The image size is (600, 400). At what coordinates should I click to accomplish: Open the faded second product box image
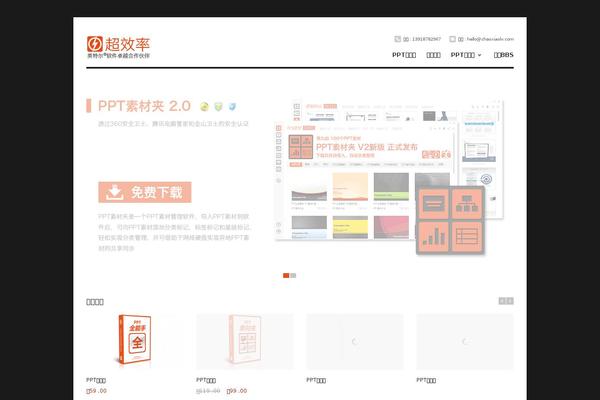pyautogui.click(x=245, y=341)
